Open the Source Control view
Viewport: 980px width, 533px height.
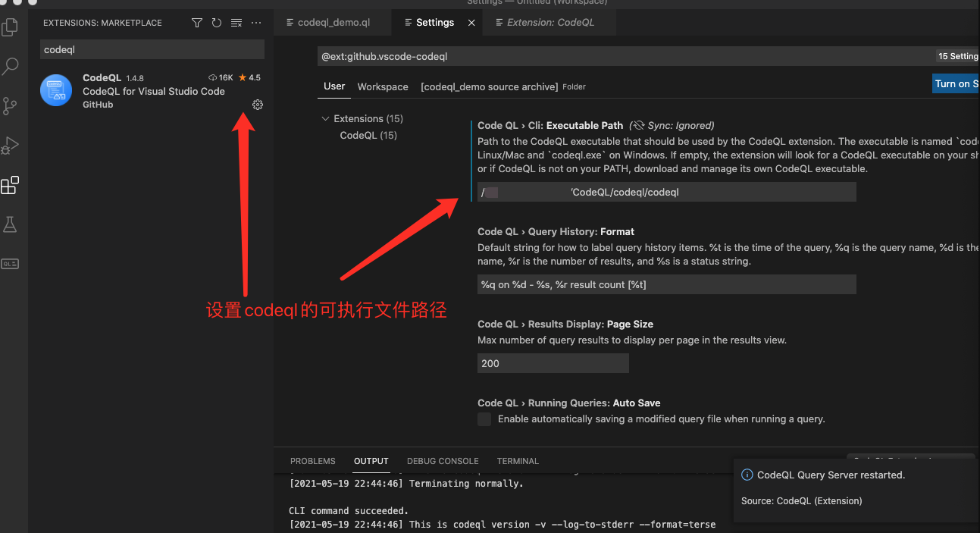tap(11, 106)
